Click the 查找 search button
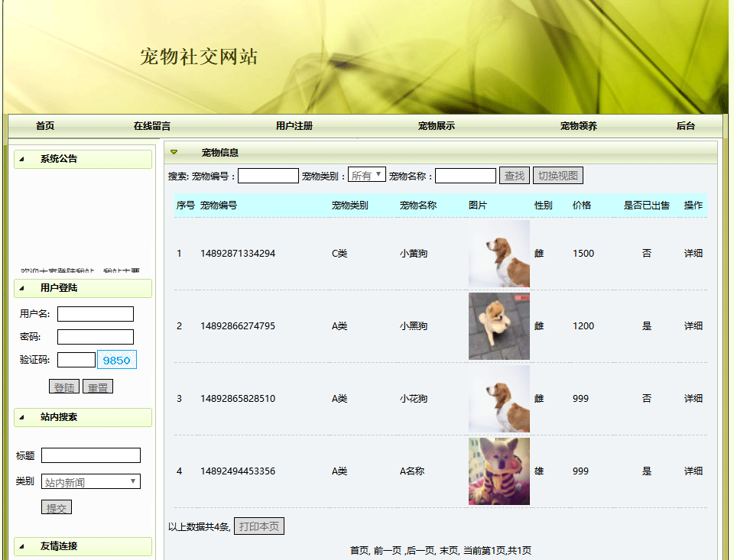 pyautogui.click(x=515, y=176)
